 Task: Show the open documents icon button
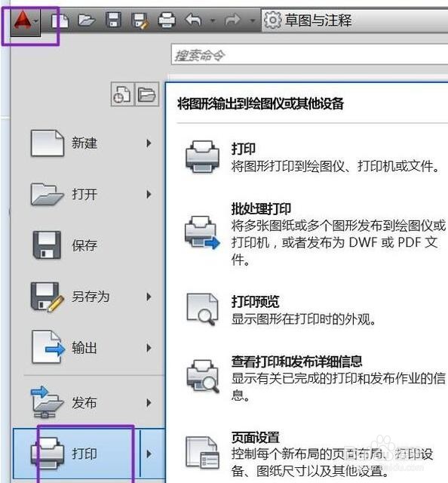(147, 94)
